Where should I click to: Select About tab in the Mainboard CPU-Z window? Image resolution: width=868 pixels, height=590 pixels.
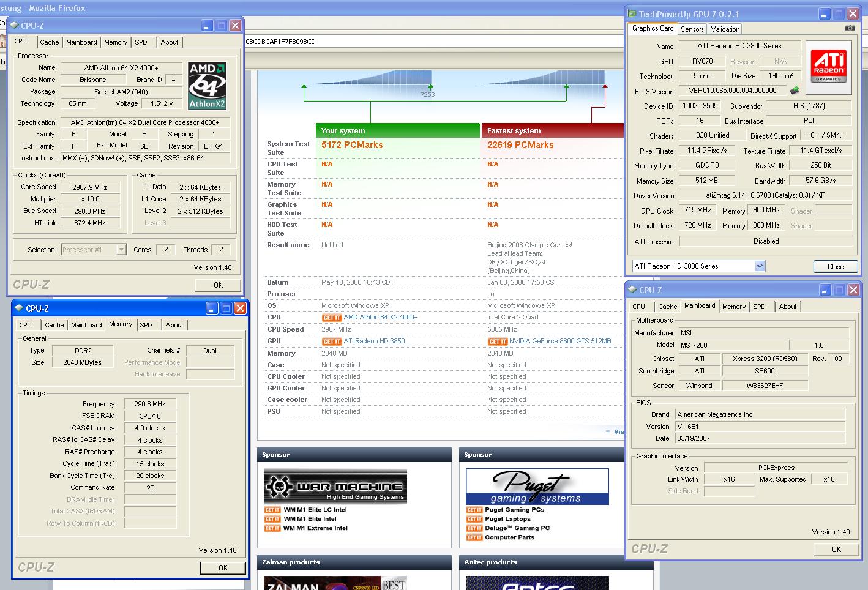point(788,307)
